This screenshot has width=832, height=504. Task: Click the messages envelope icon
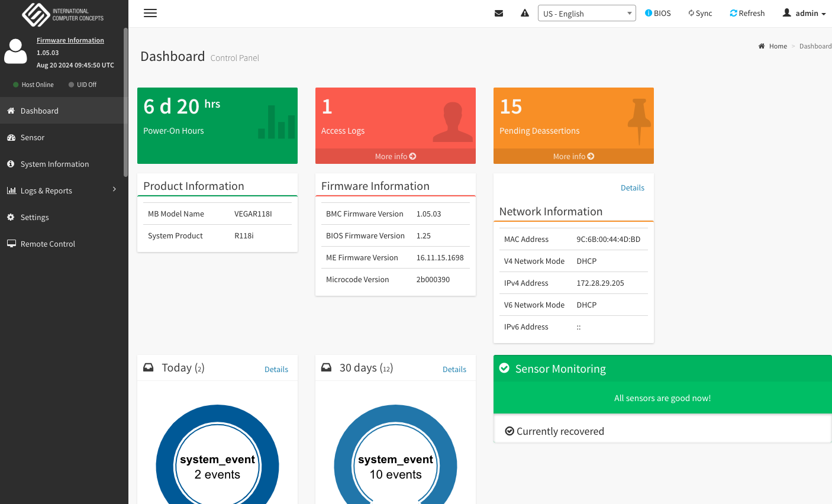click(499, 12)
